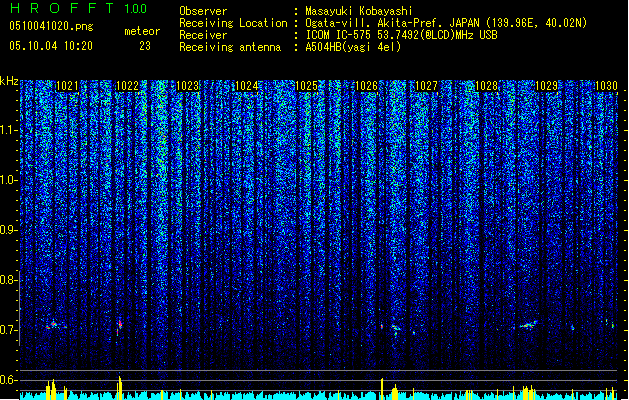Click the Observer name Masayuki Kobayashi
629x400 pixels.
(359, 11)
